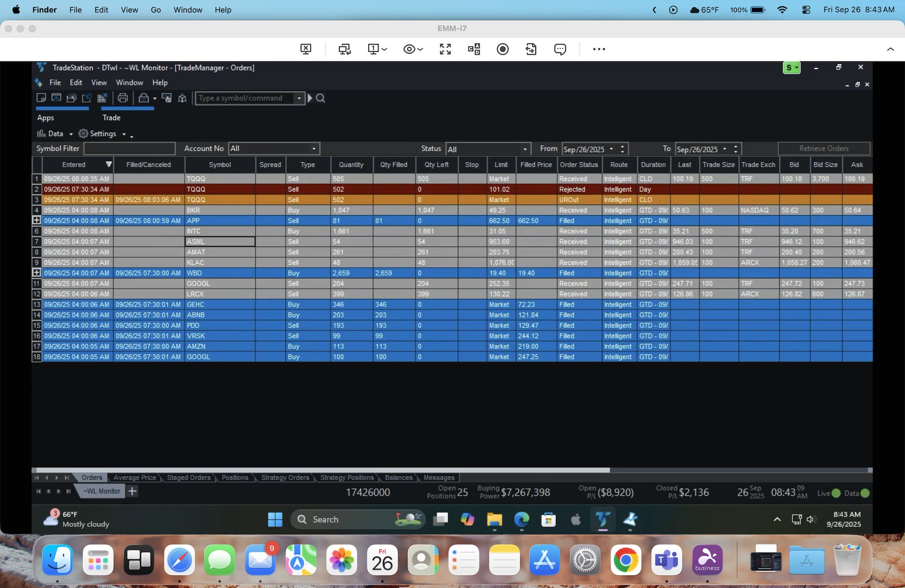
Task: Click the Symbol Filter input field
Action: pos(130,148)
